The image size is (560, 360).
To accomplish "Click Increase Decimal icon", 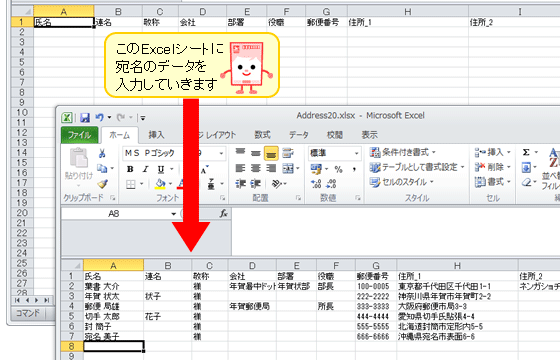I will coord(316,184).
